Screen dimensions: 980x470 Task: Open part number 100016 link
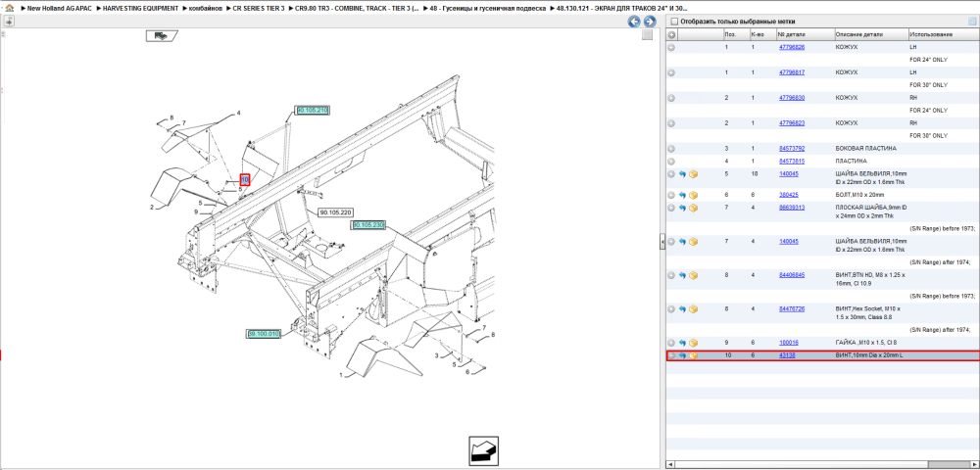pyautogui.click(x=789, y=343)
